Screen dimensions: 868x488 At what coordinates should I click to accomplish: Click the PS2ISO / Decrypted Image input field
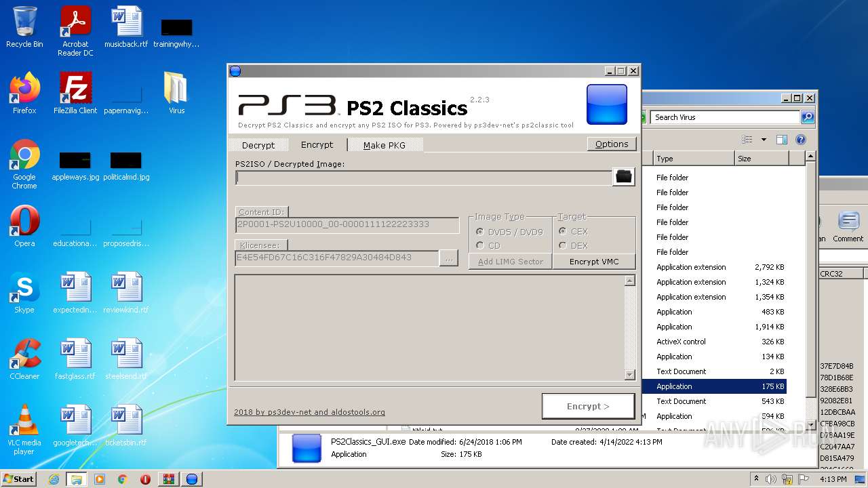[424, 178]
